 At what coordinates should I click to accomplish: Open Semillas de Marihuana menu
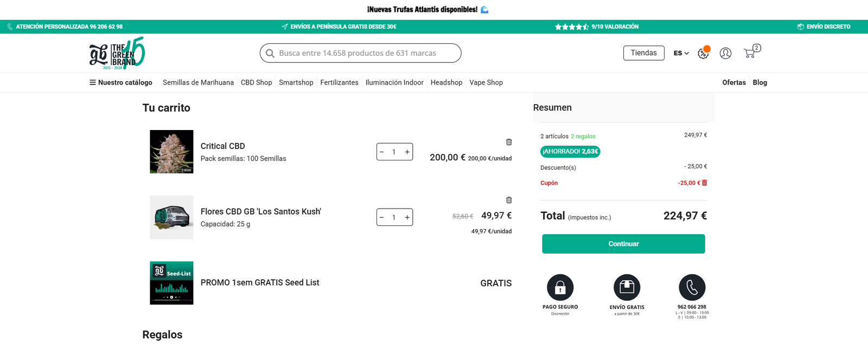coord(198,82)
